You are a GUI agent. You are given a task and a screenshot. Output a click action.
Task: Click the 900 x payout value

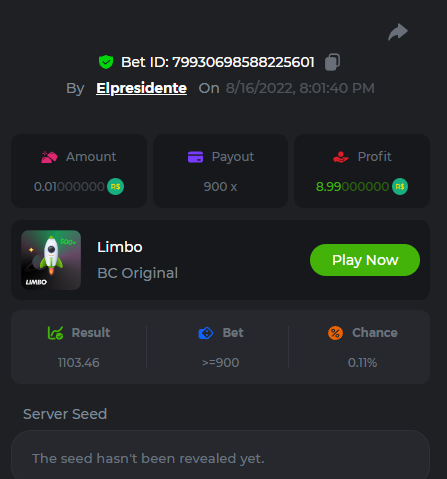coord(220,187)
